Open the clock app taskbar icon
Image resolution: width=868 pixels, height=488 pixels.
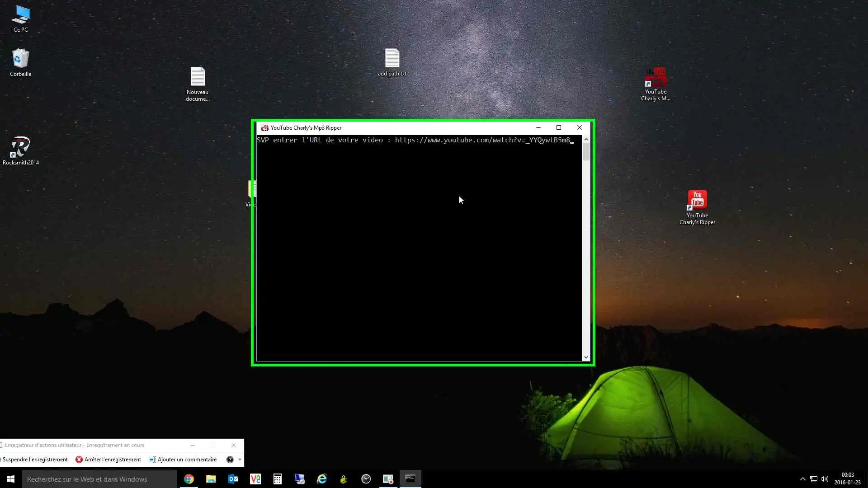pyautogui.click(x=366, y=479)
